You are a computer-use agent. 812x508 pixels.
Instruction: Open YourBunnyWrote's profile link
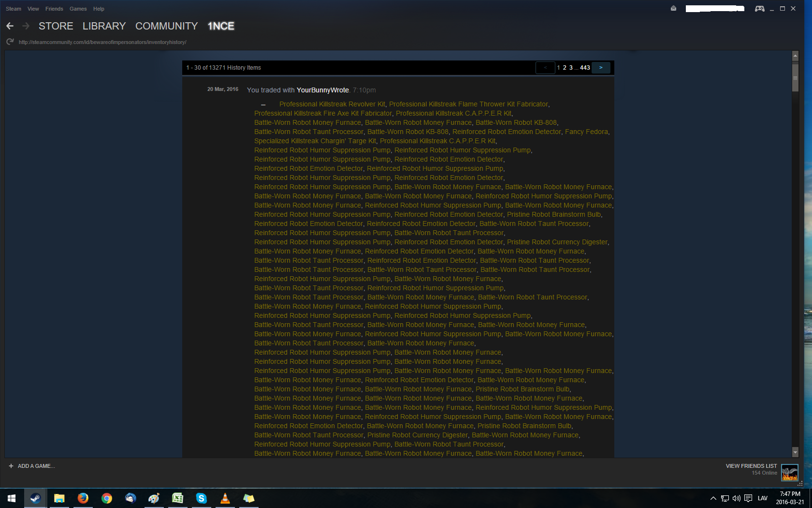pyautogui.click(x=322, y=90)
